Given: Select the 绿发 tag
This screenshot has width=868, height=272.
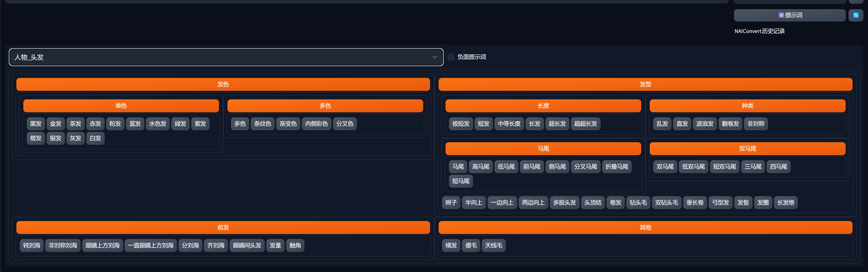Looking at the screenshot, I should coord(180,124).
